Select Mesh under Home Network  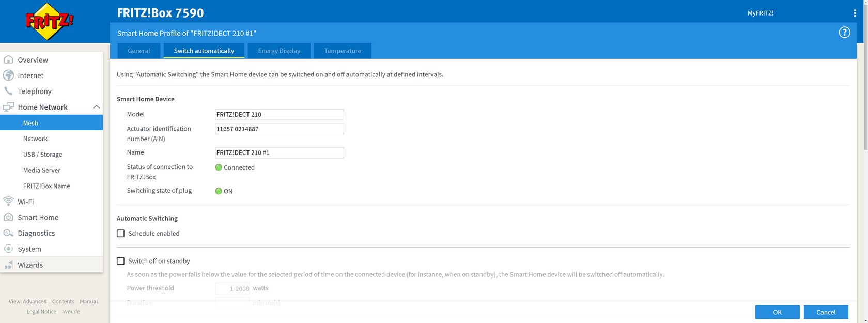tap(52, 122)
